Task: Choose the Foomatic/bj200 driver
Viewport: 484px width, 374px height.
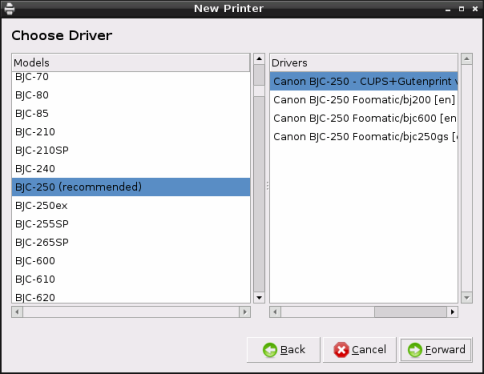Action: [364, 100]
